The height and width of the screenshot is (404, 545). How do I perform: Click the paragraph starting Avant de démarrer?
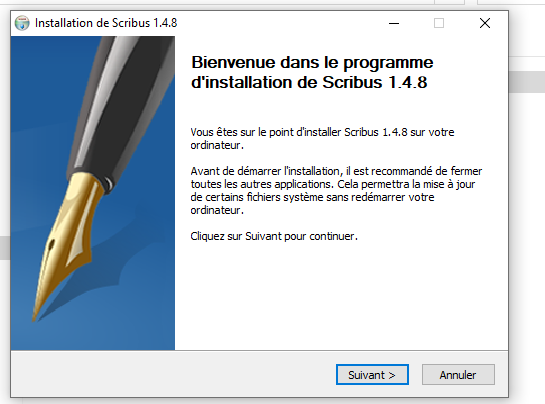tap(336, 191)
